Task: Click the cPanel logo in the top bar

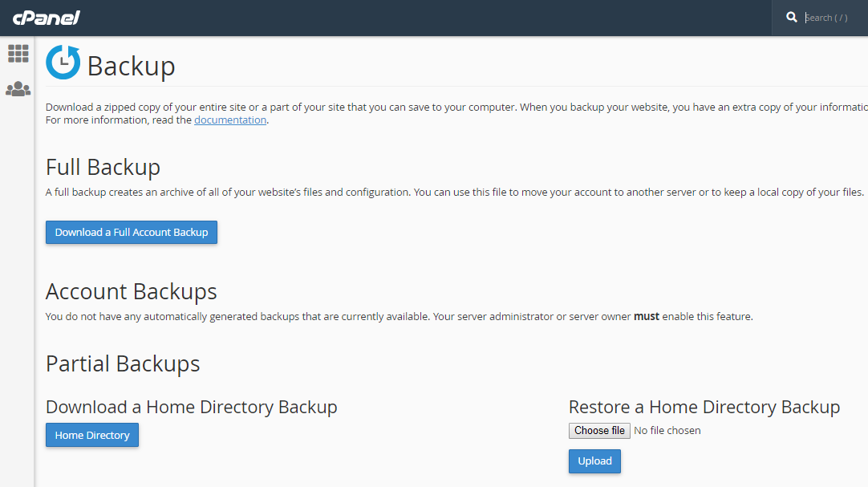Action: pyautogui.click(x=46, y=17)
